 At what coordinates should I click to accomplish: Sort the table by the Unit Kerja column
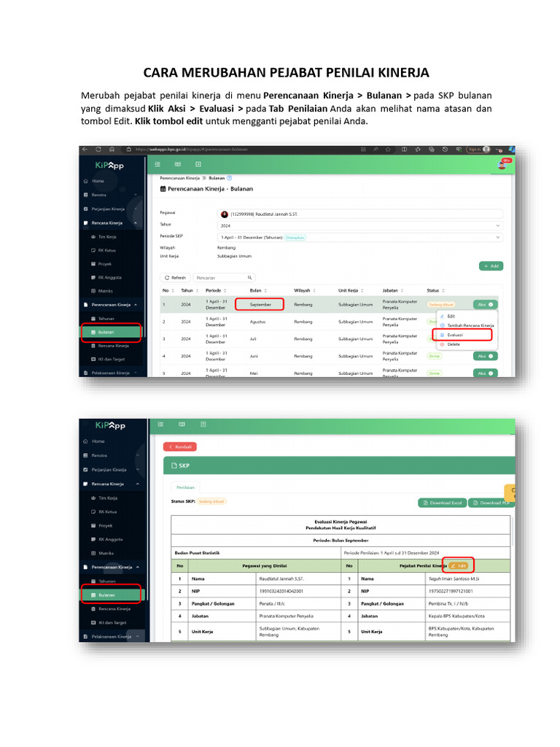point(351,290)
